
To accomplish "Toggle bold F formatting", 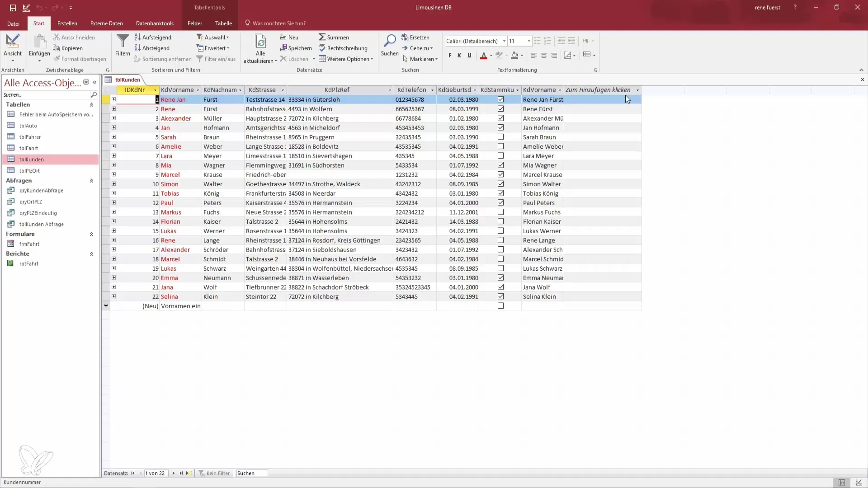I will coord(450,56).
